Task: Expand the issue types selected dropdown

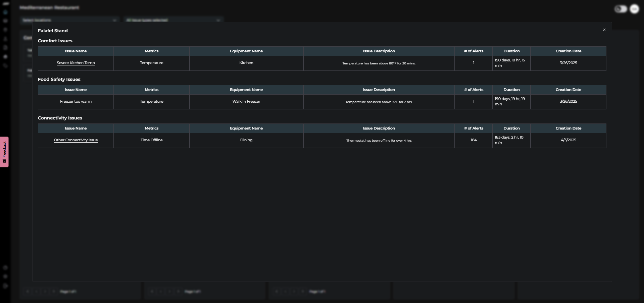Action: click(x=173, y=20)
